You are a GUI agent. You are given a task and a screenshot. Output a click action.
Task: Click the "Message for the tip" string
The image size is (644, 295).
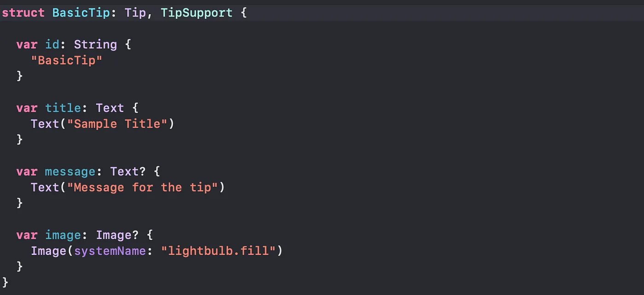[x=142, y=187]
